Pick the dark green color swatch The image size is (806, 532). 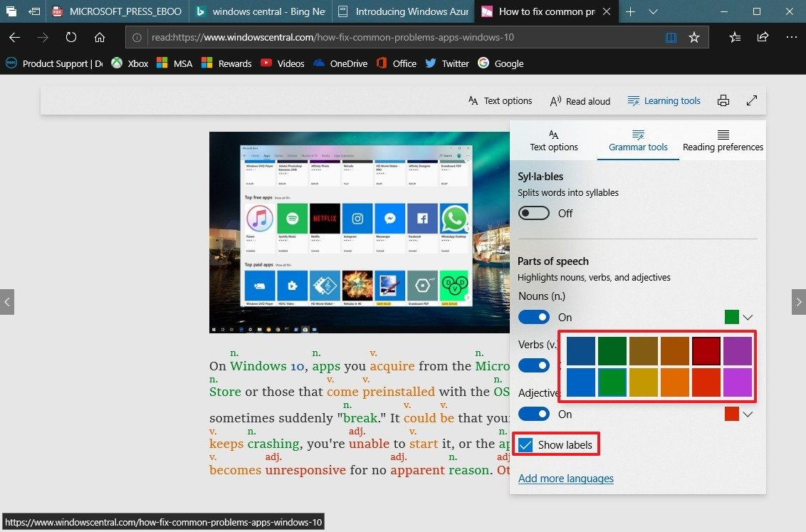(x=612, y=351)
